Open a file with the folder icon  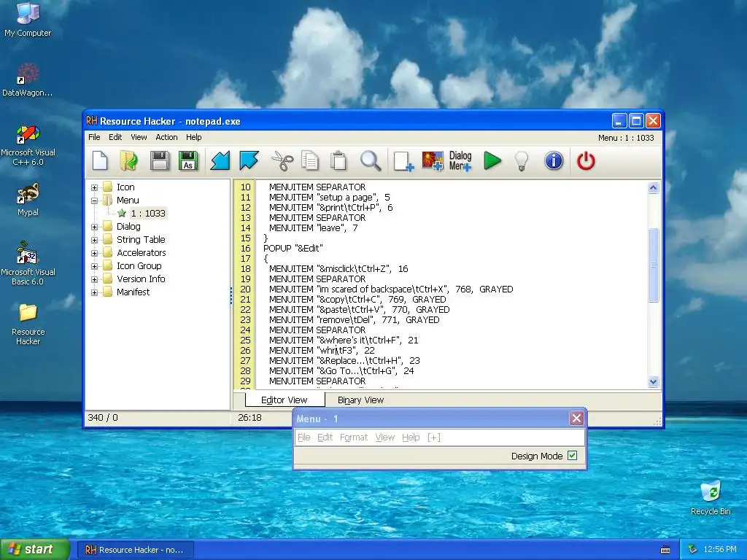click(128, 160)
